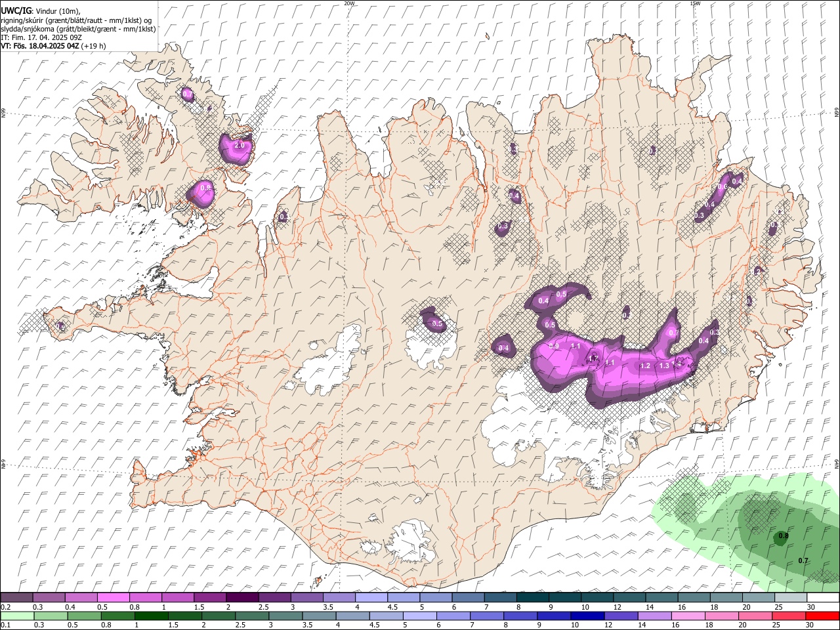
Task: Click the '1.3' snowfall value north of Vatnajökull
Action: [x=664, y=366]
